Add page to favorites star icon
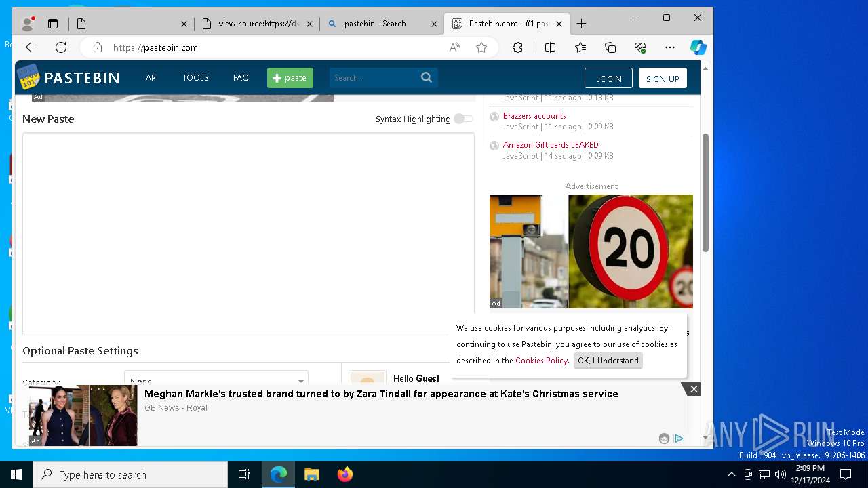The image size is (868, 488). 481,47
